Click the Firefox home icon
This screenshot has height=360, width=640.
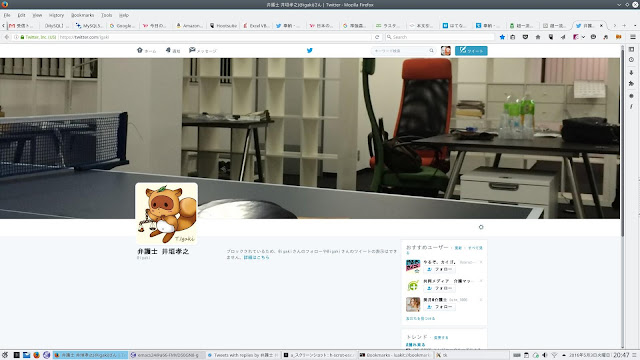(x=538, y=37)
